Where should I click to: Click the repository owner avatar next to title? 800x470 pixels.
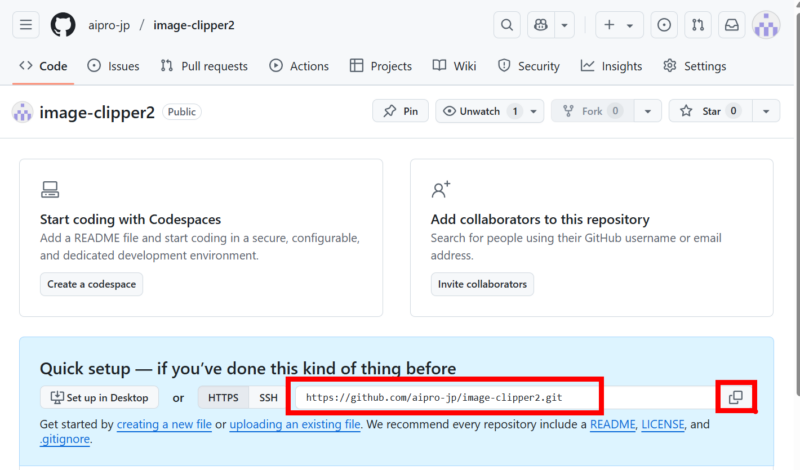coord(22,112)
